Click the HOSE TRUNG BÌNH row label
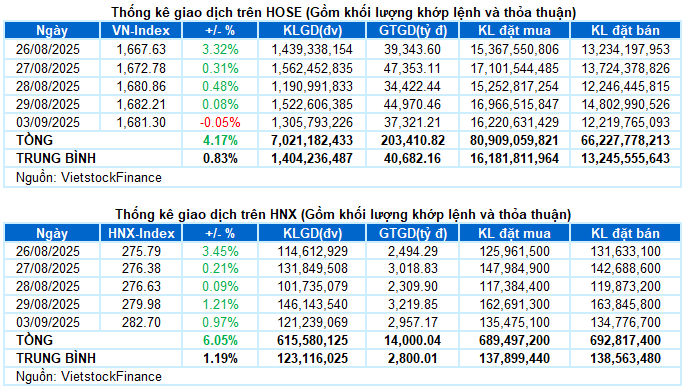The image size is (684, 390). [x=56, y=158]
